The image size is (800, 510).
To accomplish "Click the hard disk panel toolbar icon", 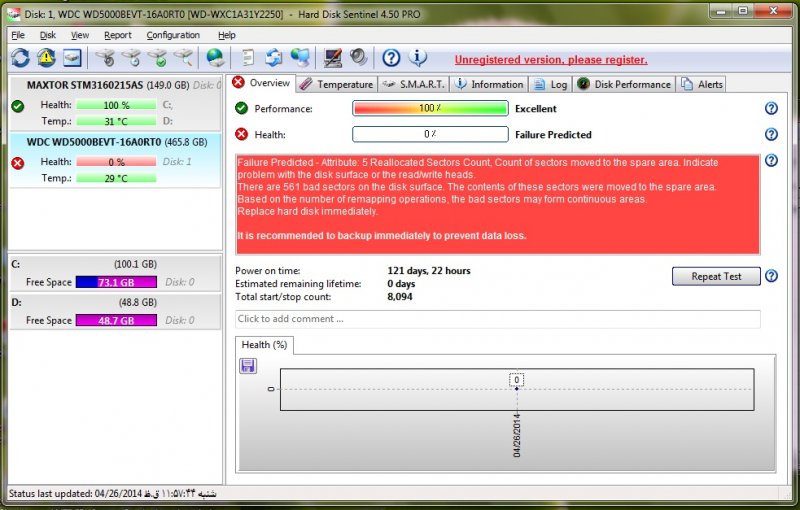I will (72, 58).
